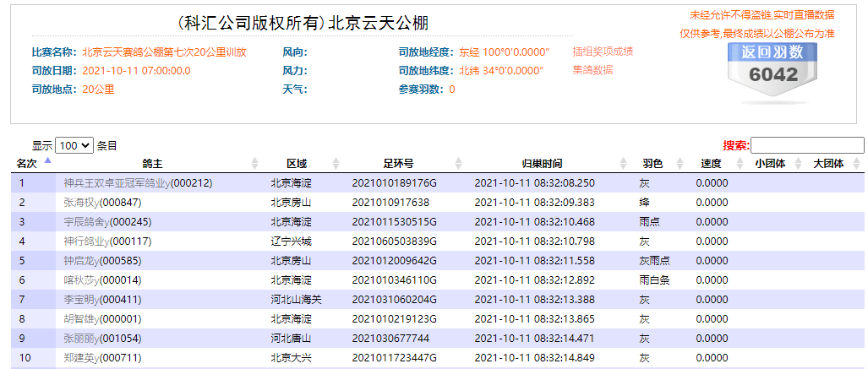Screen dimensions: 868x369
Task: Click ring number 2021012009642G
Action: (395, 261)
